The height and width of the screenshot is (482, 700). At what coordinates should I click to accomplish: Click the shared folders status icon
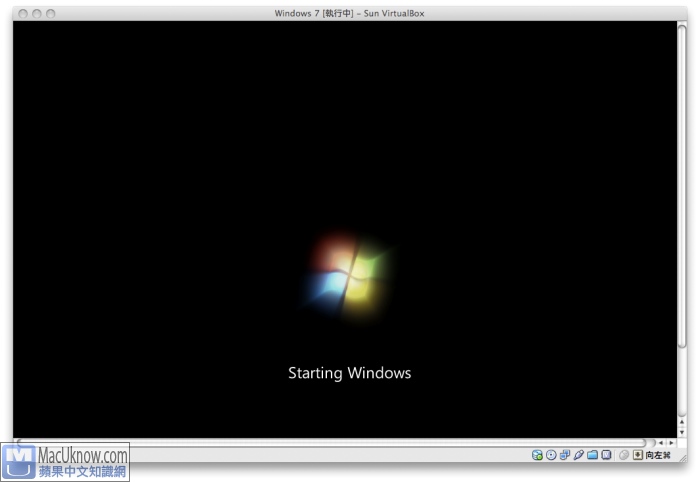tap(592, 455)
